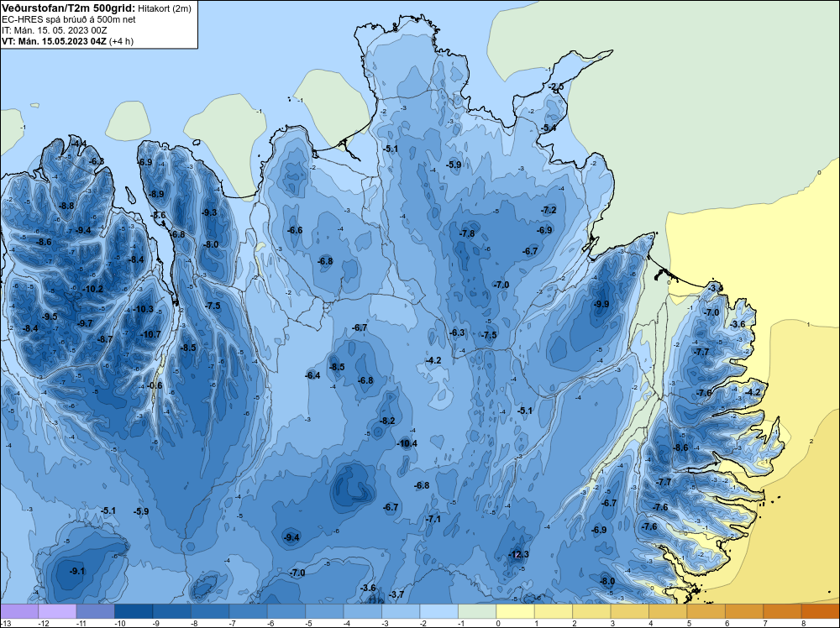840x628 pixels.
Task: Click the -8.7 temperature value
Action: point(105,339)
